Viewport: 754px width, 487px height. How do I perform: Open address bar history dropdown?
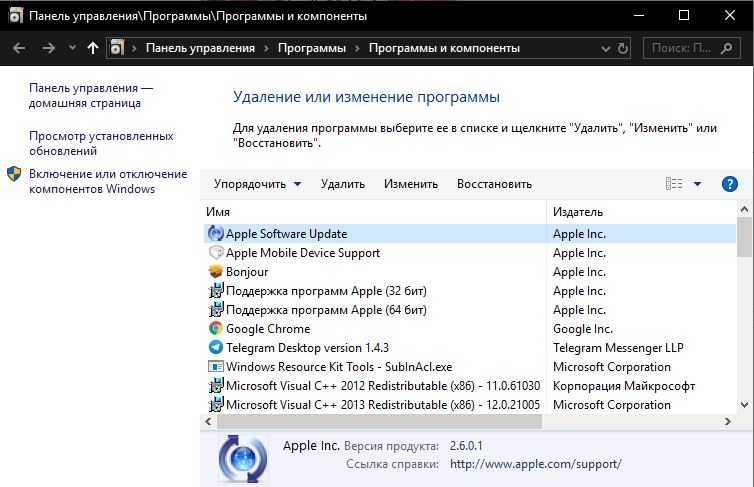pos(605,49)
